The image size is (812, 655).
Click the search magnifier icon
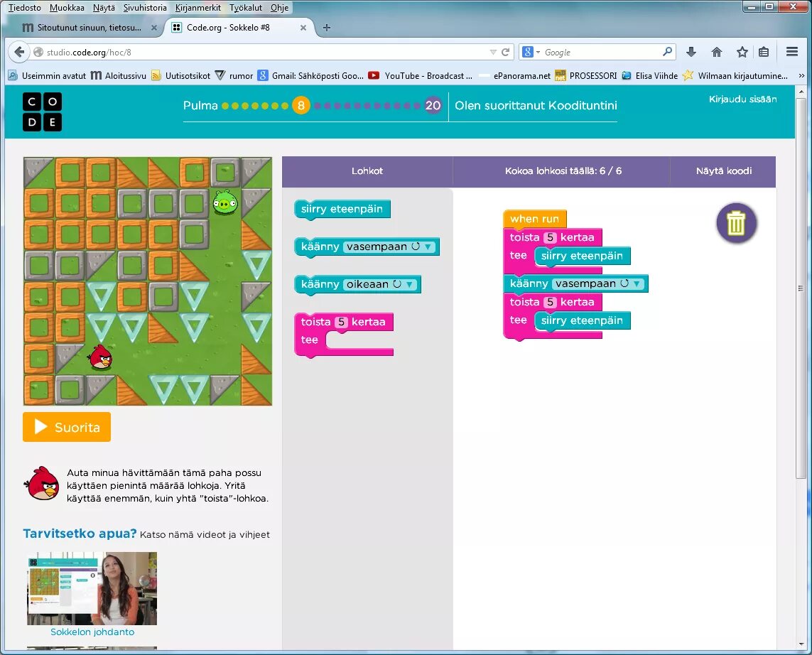pos(667,52)
